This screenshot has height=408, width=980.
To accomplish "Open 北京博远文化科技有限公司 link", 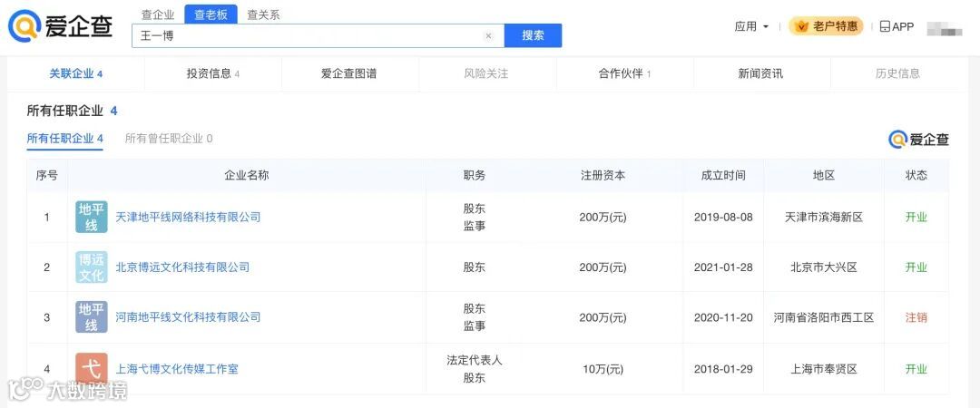I will point(182,267).
